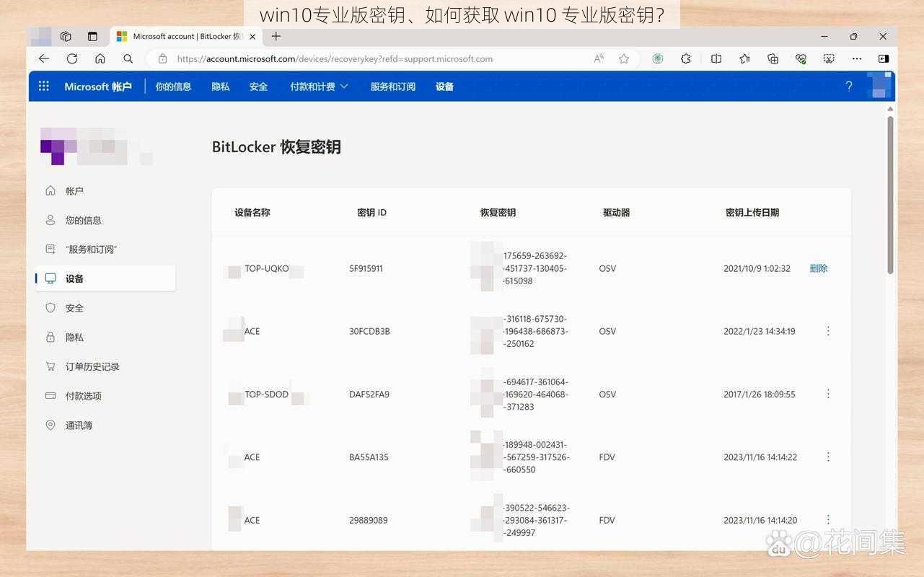This screenshot has width=924, height=577.
Task: Open more options for key 30FCDB3B
Action: (828, 331)
